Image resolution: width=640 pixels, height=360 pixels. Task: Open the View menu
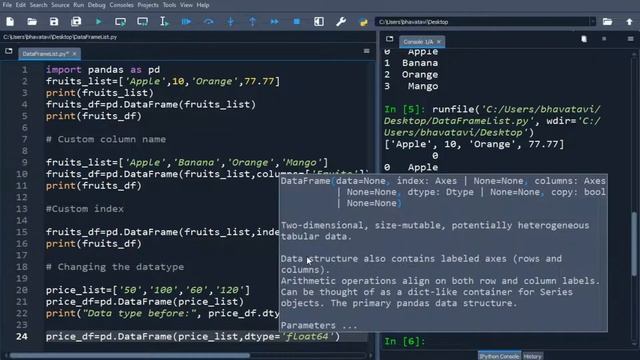(x=186, y=5)
